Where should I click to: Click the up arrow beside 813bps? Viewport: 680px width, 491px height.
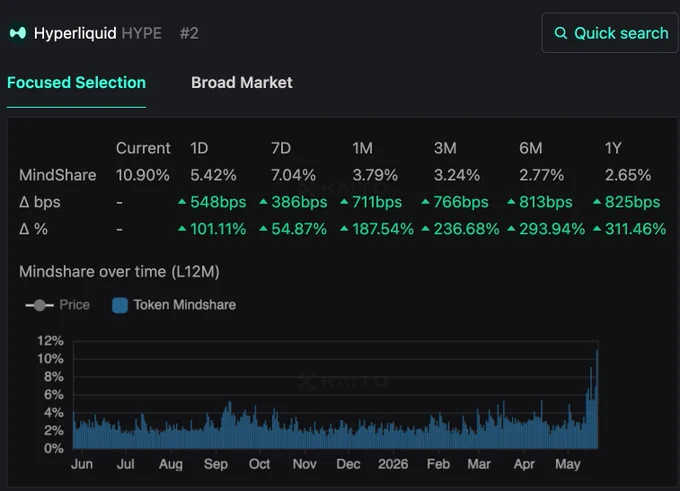[512, 202]
